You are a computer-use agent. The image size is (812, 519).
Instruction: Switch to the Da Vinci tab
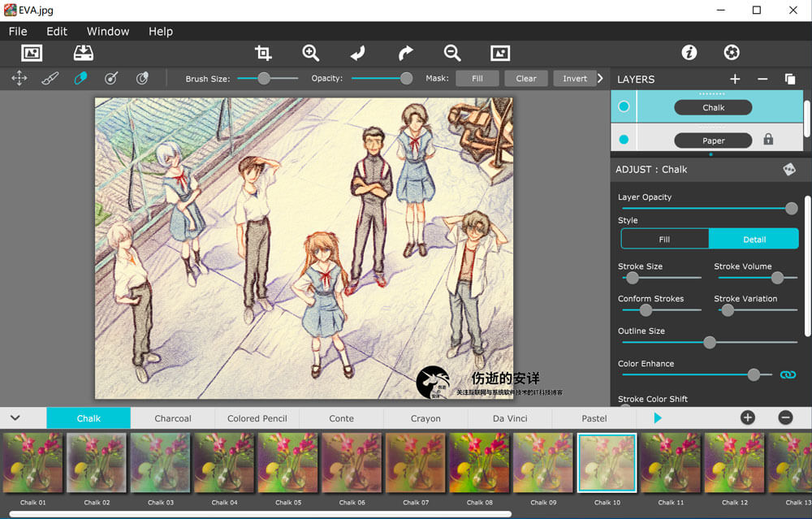[x=510, y=418]
